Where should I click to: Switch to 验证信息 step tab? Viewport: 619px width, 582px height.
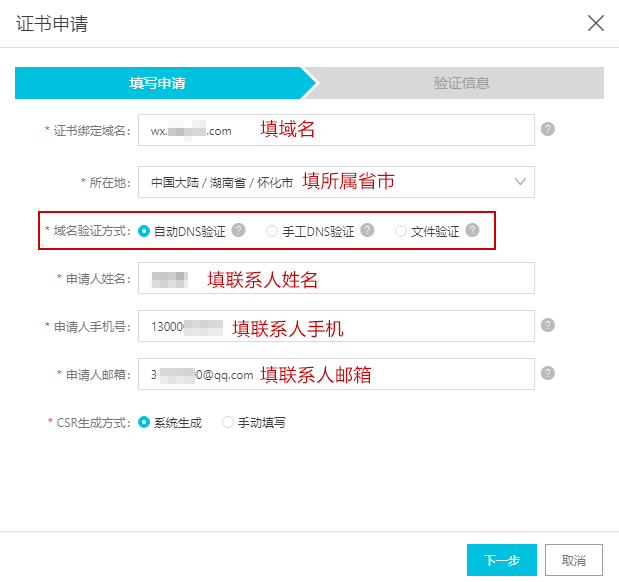[461, 83]
